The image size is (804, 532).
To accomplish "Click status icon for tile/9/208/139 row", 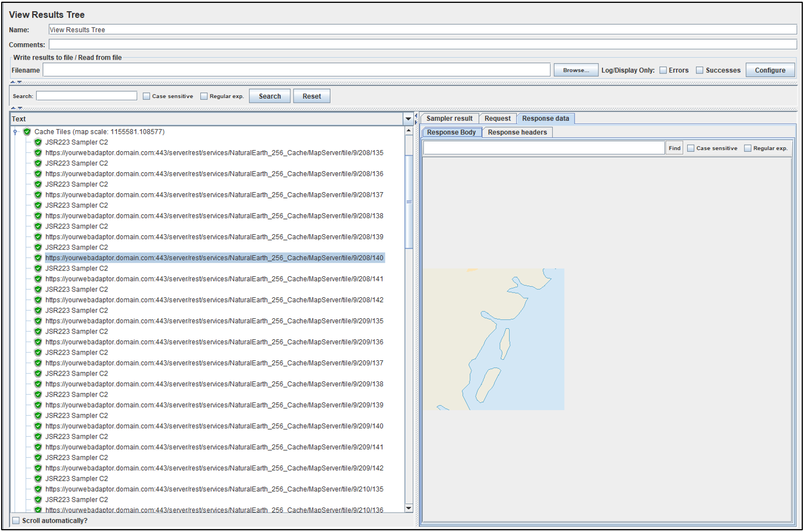I will pos(38,237).
